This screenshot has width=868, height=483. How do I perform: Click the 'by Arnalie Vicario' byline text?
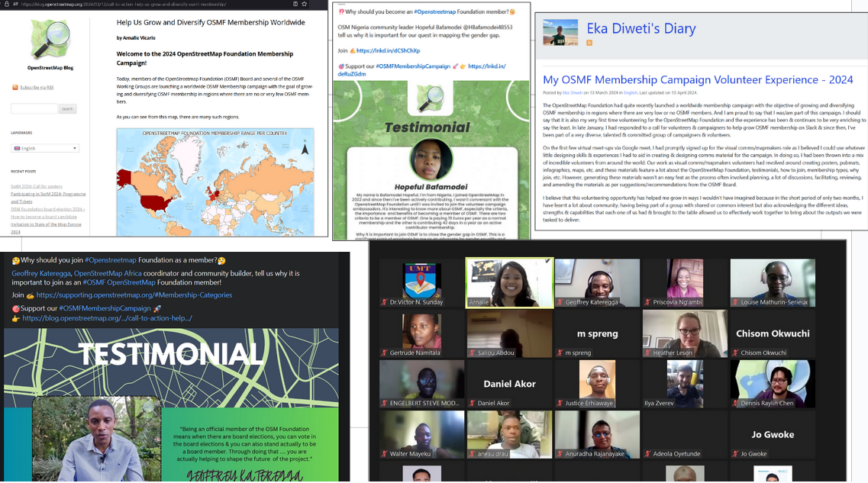click(x=136, y=37)
